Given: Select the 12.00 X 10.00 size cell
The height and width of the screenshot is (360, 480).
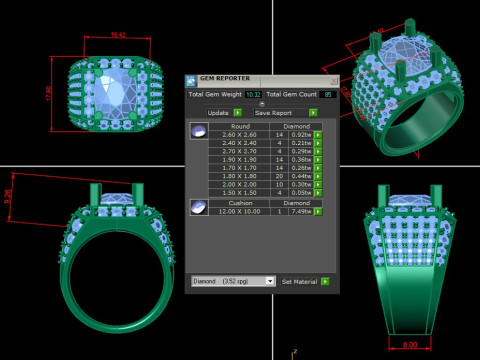Looking at the screenshot, I should (239, 211).
